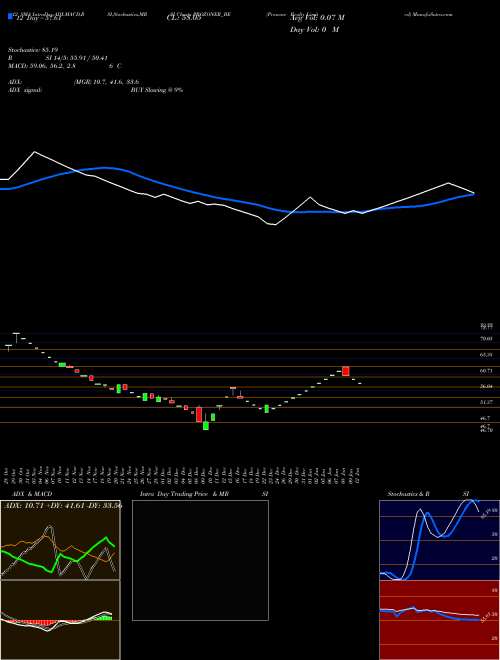Open the blue Stochastics chart panel
The image size is (500, 660).
pos(439,540)
